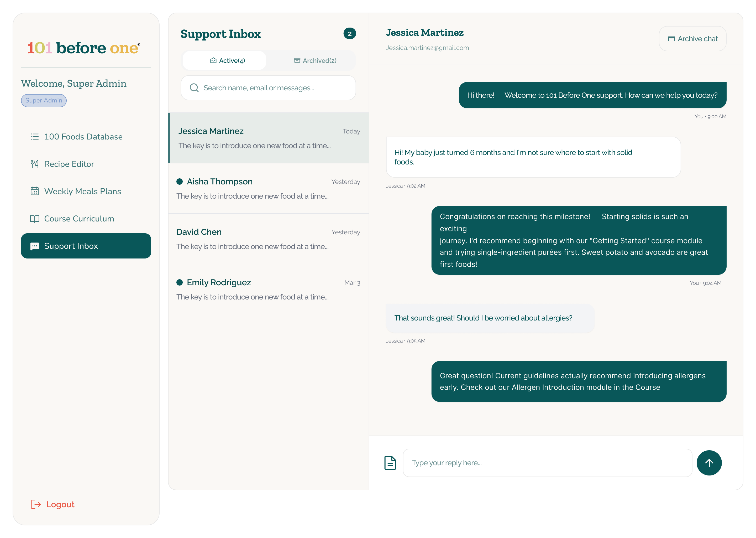Click the Today timestamp on Jessica's row
The image size is (756, 538).
click(351, 131)
